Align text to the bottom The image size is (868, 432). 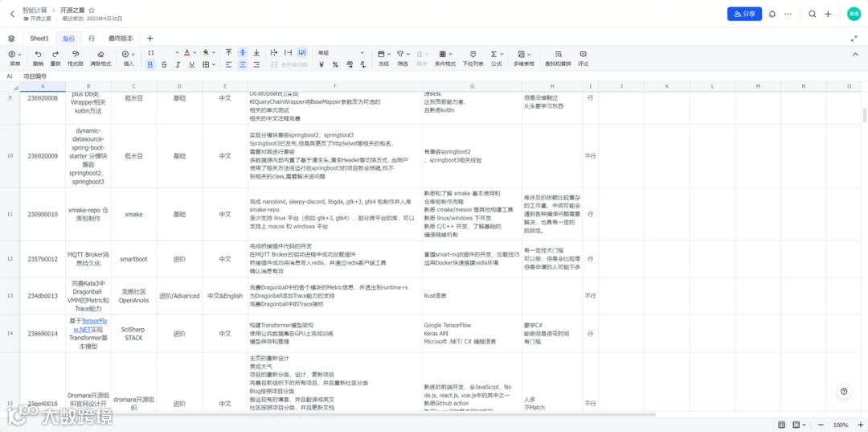(256, 52)
